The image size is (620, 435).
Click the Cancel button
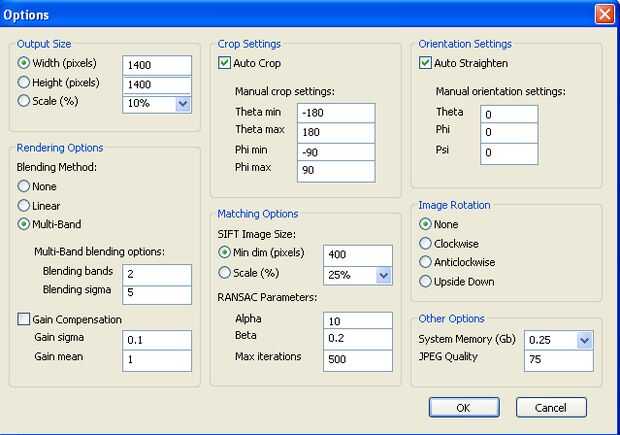[x=551, y=408]
